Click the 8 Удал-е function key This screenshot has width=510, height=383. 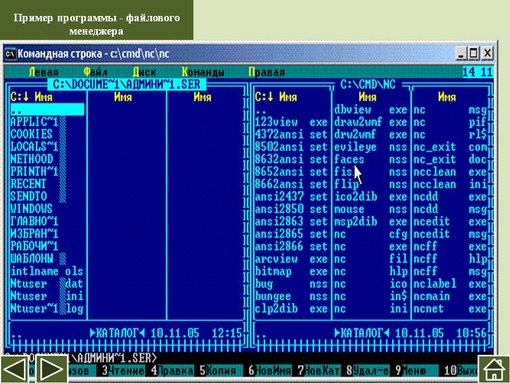(x=365, y=371)
